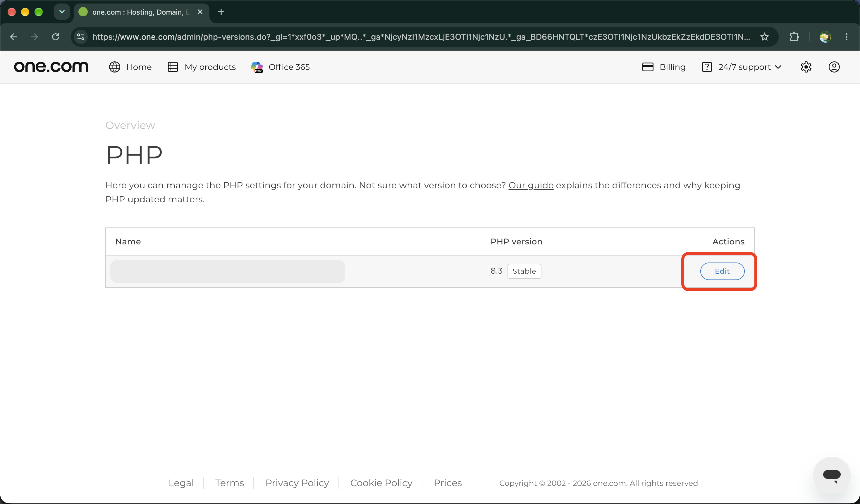Click the help question mark icon
Screen dimensions: 860x504
pos(707,67)
